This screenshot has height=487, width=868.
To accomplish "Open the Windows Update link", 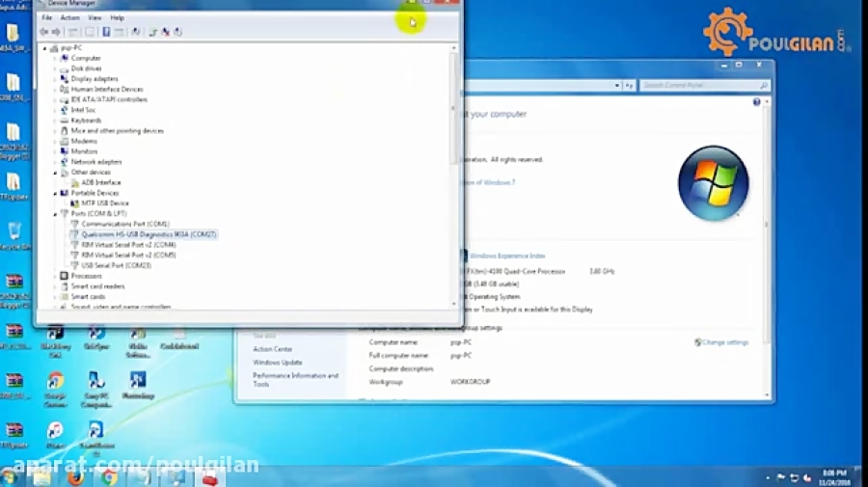I will coord(278,363).
